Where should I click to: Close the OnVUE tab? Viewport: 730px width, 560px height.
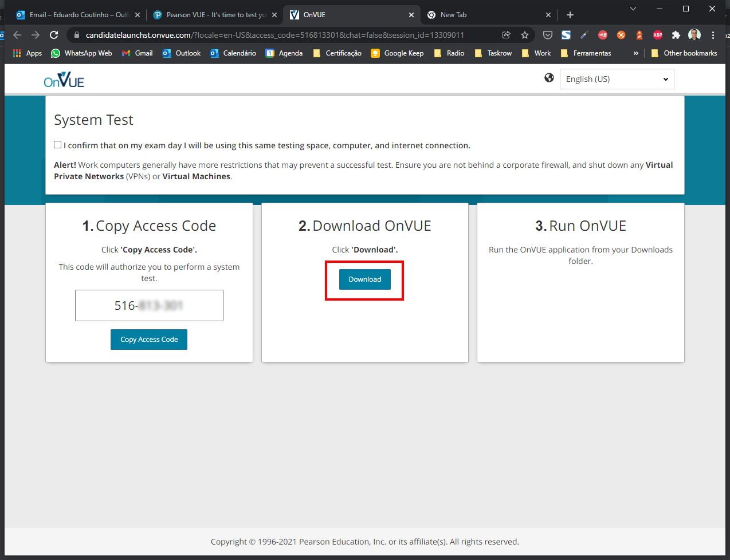[x=411, y=15]
